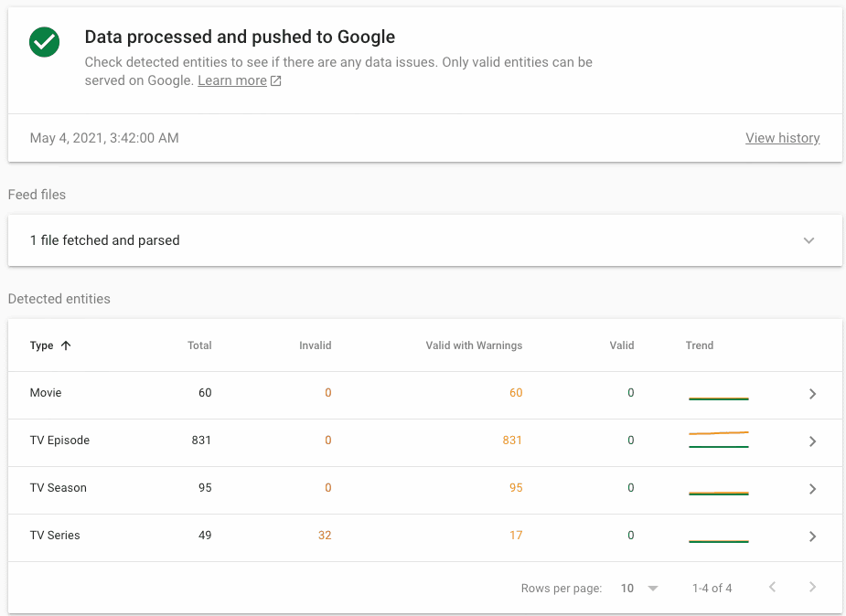Screen dimensions: 846x616
Task: Click the sort arrow next to Type
Action: (x=65, y=346)
